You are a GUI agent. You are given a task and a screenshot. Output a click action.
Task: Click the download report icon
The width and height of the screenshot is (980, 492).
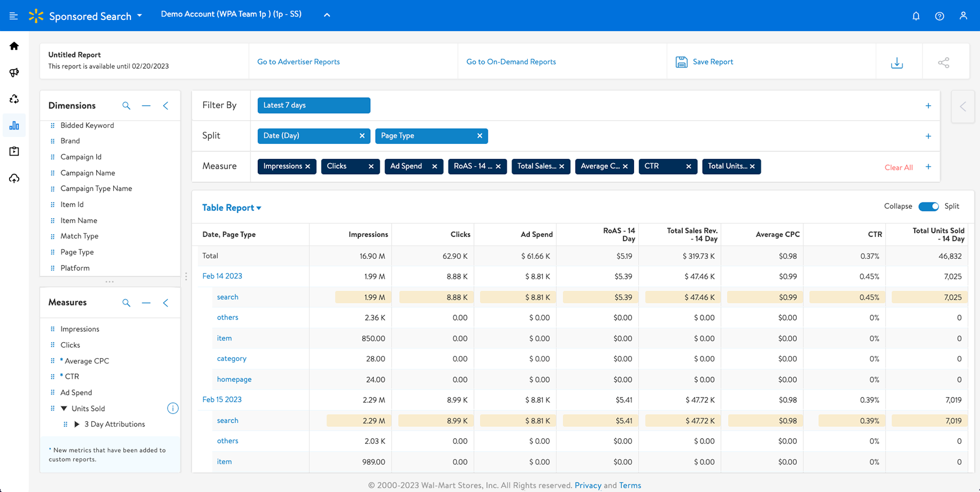[x=897, y=63]
